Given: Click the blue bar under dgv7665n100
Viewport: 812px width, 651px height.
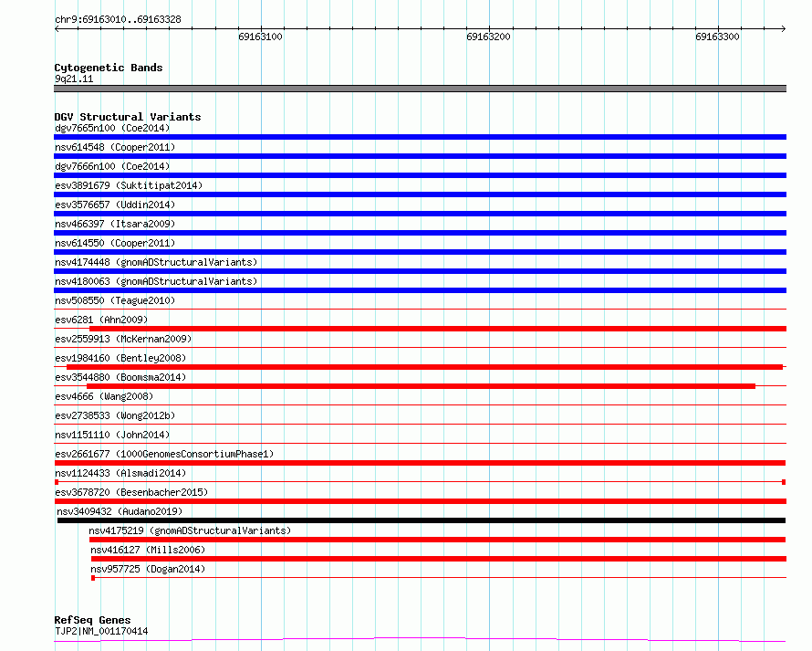Looking at the screenshot, I should 420,137.
